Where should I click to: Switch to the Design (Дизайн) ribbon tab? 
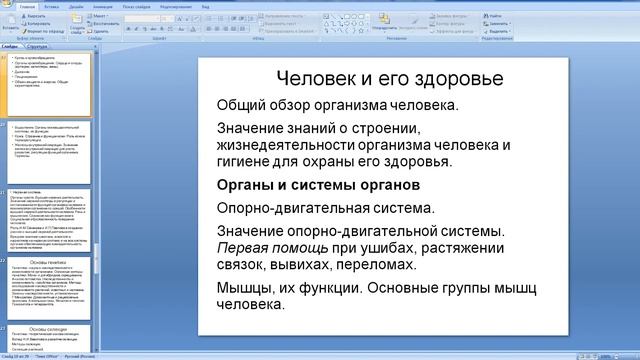pyautogui.click(x=76, y=7)
